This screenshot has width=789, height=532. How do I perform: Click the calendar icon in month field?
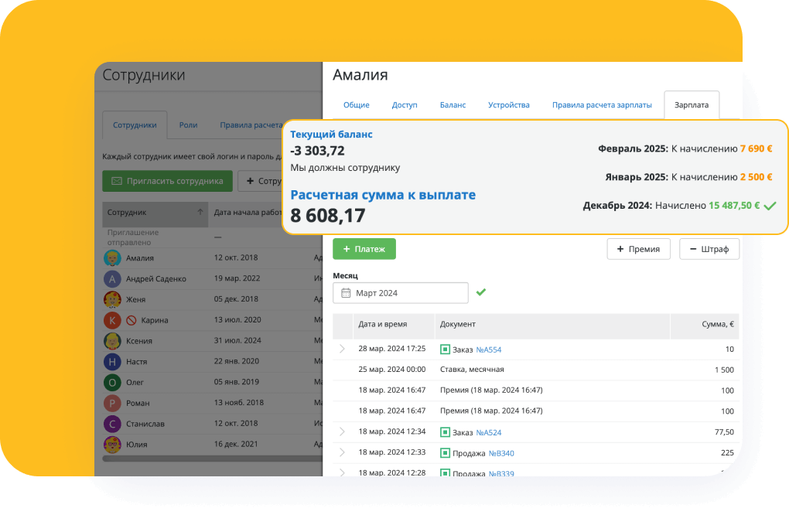coord(344,293)
